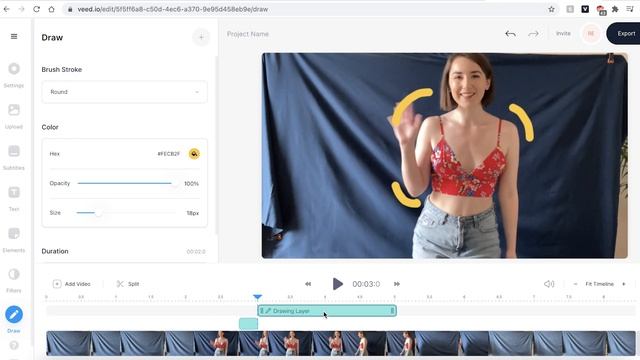Toggle the volume speaker icon
The image size is (640, 360).
point(549,284)
